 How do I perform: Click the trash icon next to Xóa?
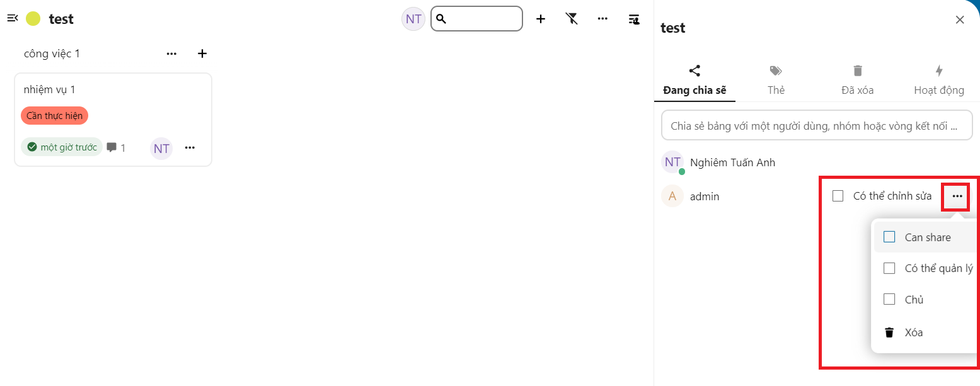click(889, 332)
